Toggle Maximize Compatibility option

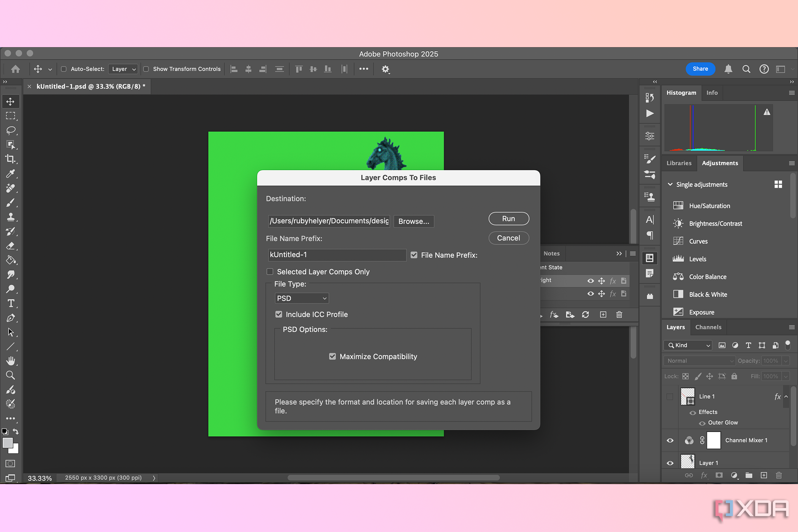point(331,356)
